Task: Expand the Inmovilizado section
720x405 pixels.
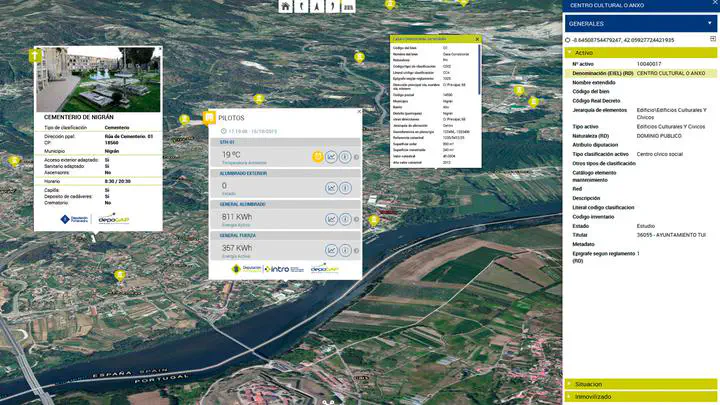Action: pyautogui.click(x=640, y=397)
